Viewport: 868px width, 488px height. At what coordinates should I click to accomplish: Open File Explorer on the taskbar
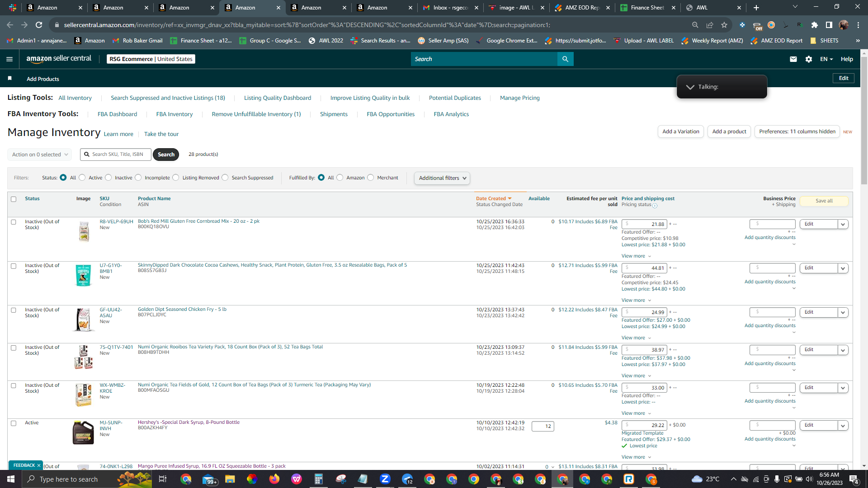(230, 479)
